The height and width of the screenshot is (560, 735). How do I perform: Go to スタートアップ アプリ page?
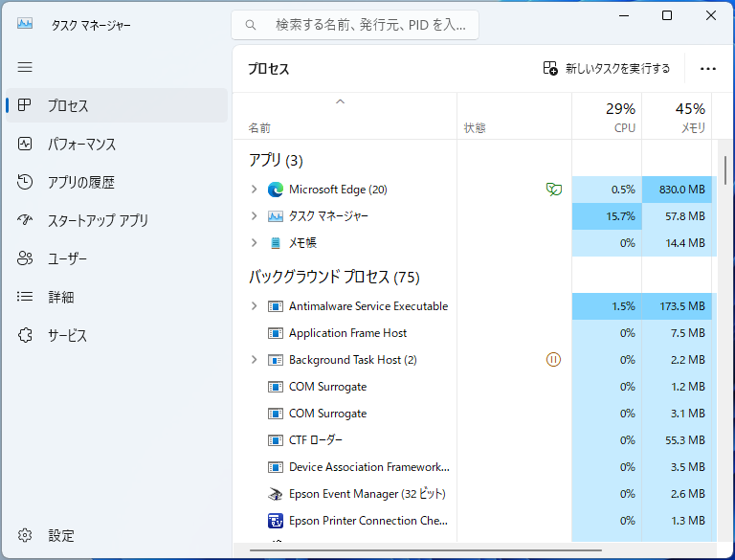tap(117, 220)
